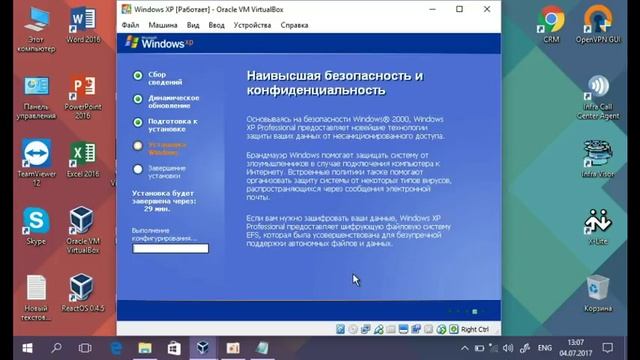
Task: Click the green mouse integration arrow icon
Action: pyautogui.click(x=441, y=329)
